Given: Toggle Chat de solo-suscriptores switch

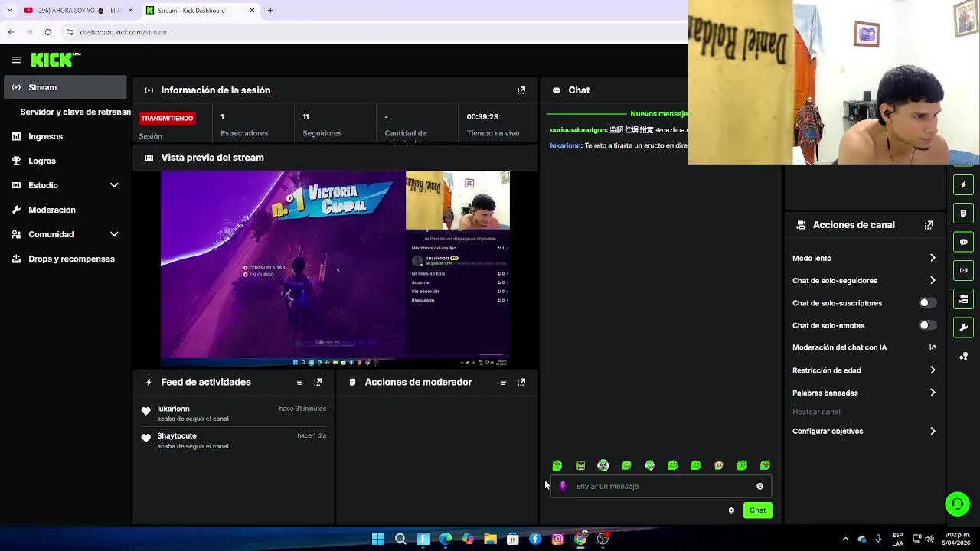Looking at the screenshot, I should (x=927, y=303).
